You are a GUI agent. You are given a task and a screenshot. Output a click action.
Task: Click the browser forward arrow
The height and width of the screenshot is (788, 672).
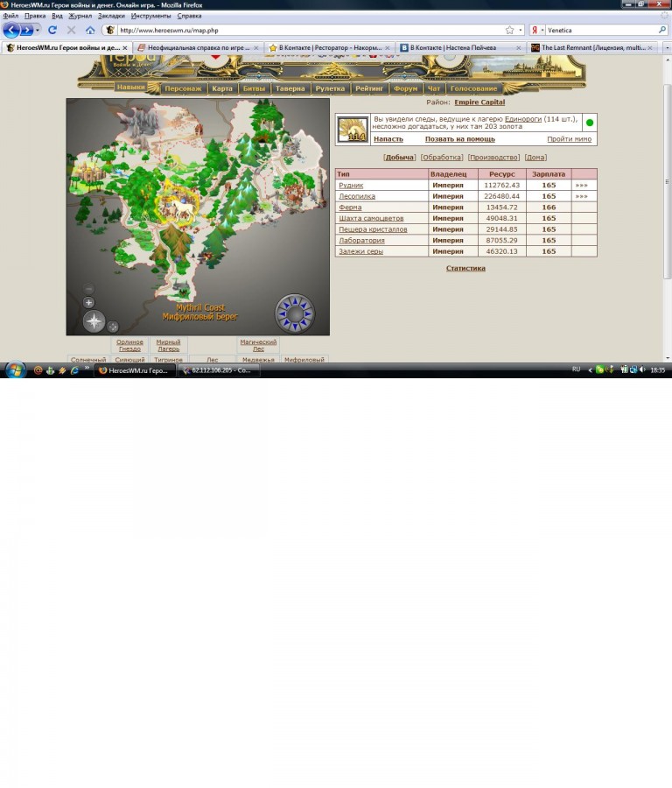(26, 31)
